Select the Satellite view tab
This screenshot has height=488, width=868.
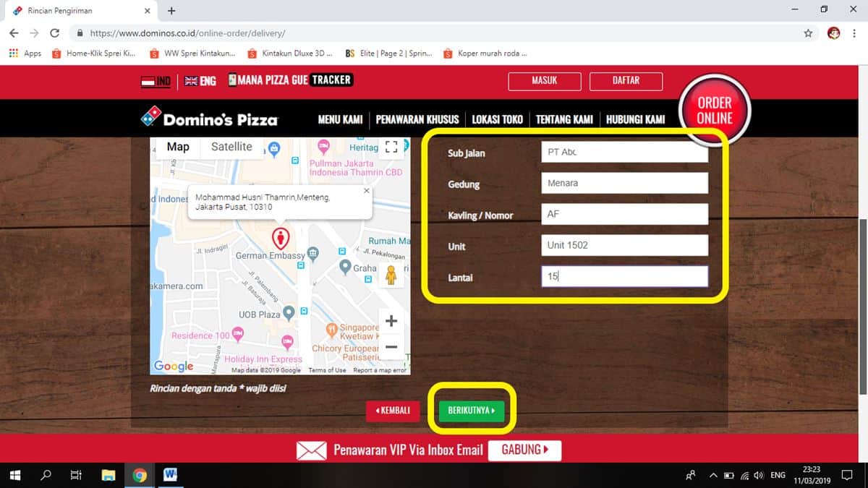[x=231, y=147]
